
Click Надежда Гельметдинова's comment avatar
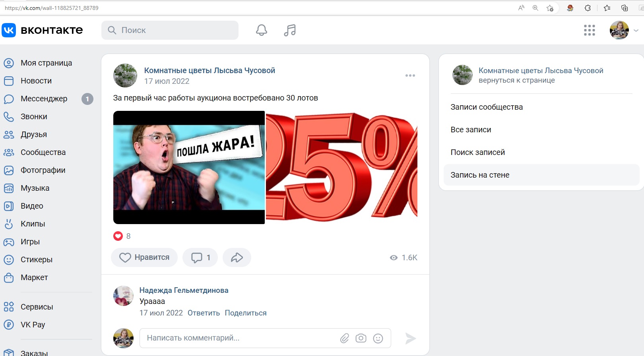click(123, 296)
